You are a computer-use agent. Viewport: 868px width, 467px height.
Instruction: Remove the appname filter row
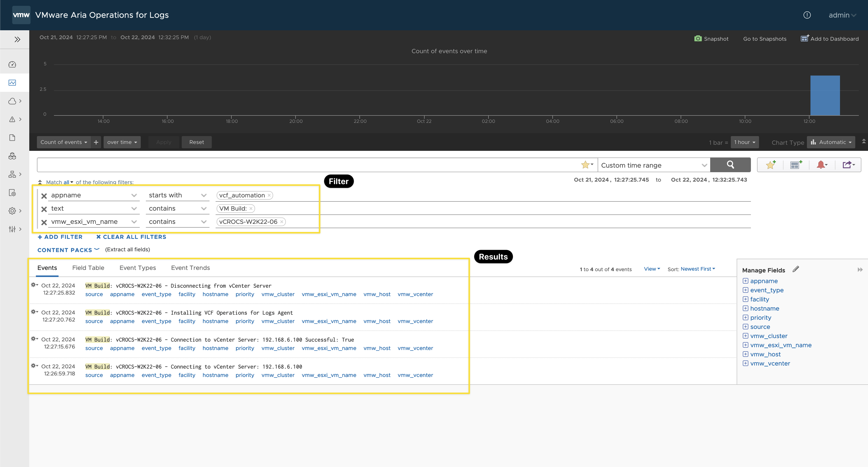coord(44,196)
